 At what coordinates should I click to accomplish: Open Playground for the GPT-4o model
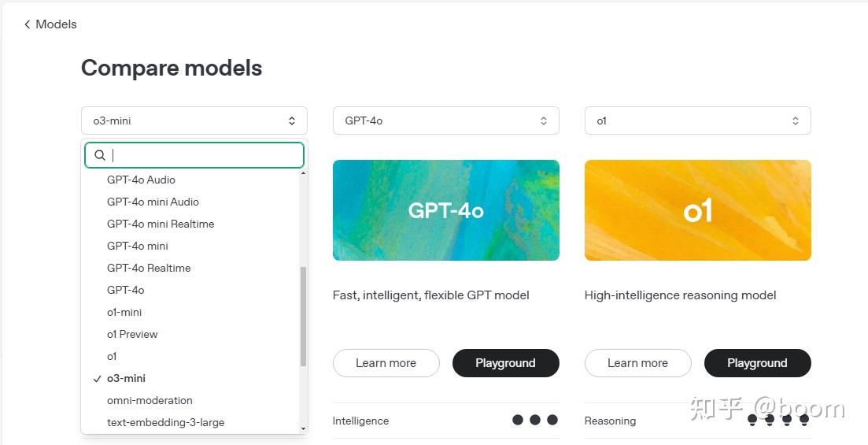point(505,363)
